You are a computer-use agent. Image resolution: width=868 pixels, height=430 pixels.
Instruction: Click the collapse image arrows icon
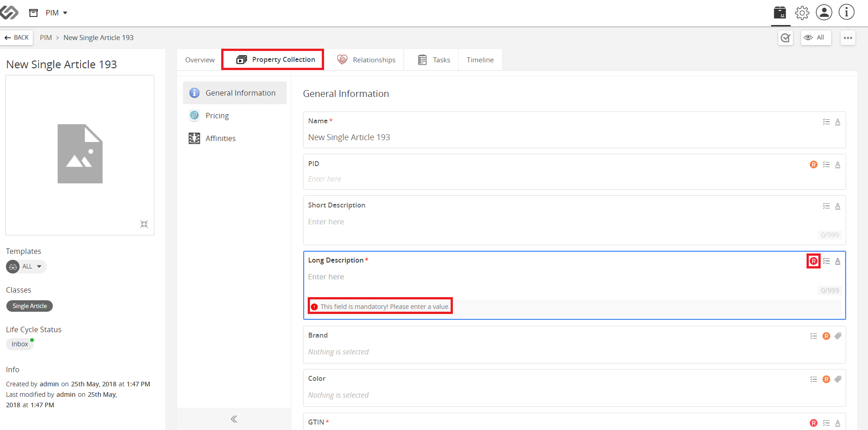click(144, 224)
